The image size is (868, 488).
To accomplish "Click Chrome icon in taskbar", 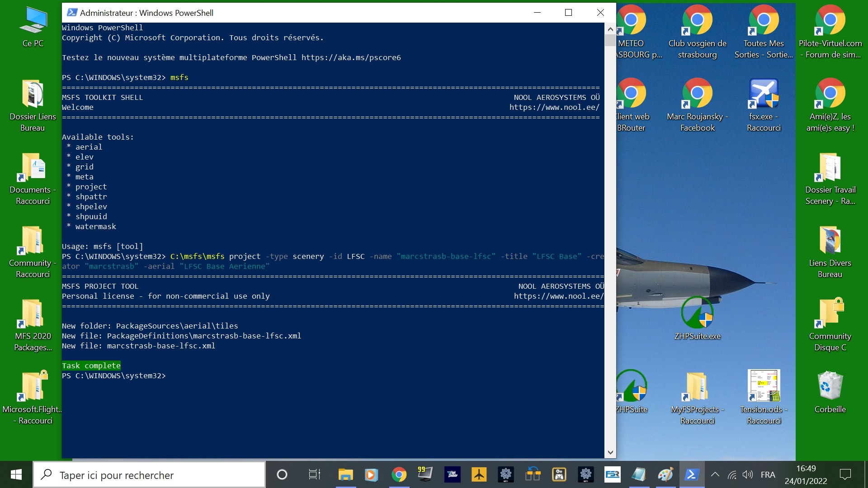I will pyautogui.click(x=399, y=474).
